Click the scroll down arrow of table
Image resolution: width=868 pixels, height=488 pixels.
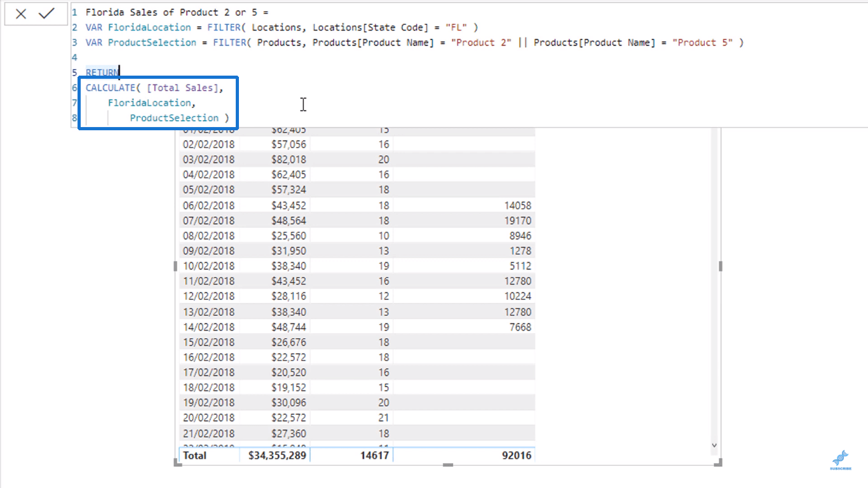[714, 446]
